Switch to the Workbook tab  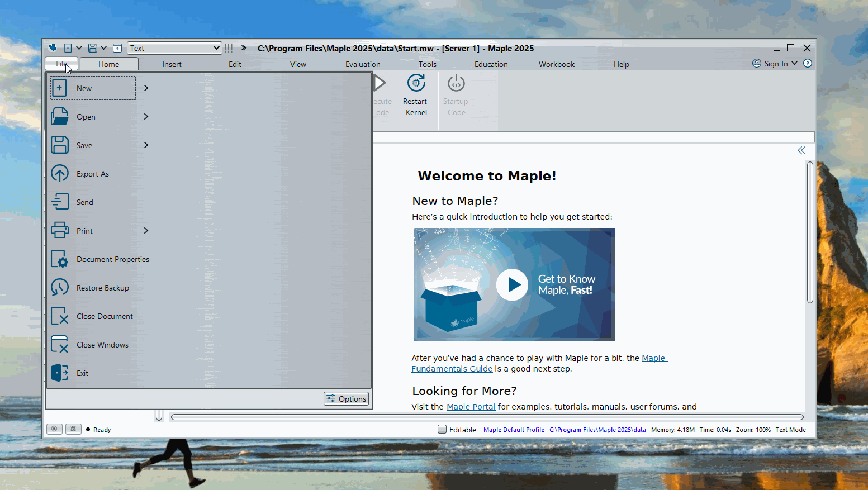pos(557,64)
